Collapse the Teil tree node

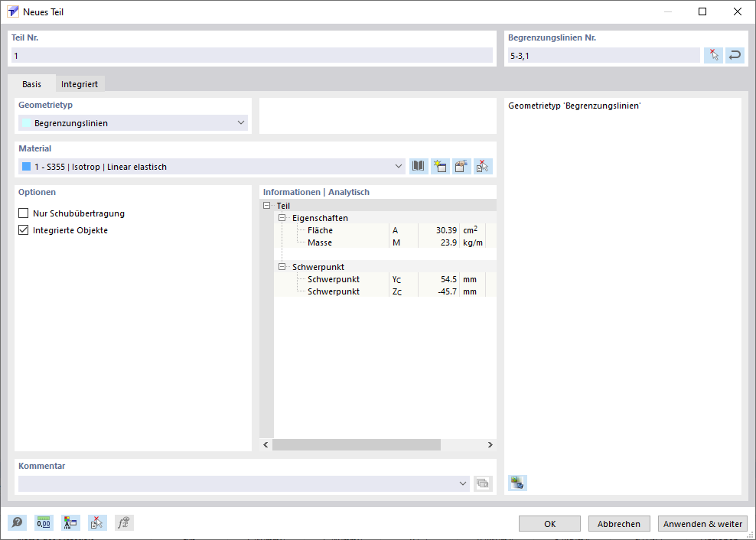point(266,206)
